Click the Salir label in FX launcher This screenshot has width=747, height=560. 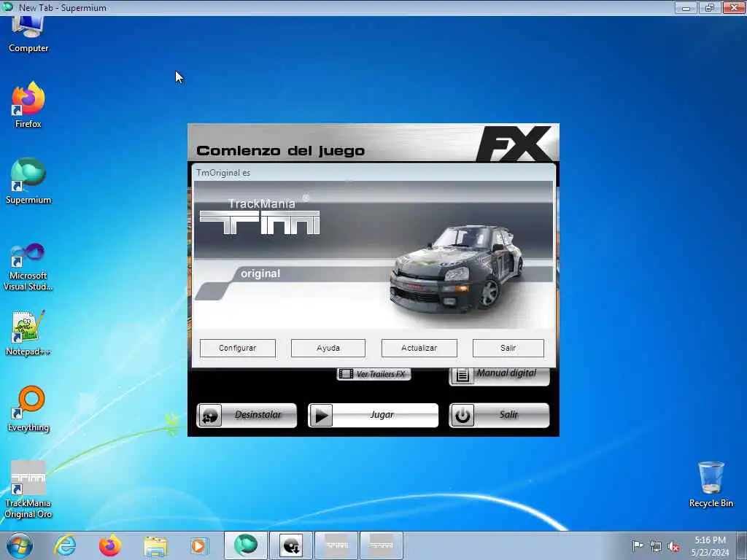(x=508, y=415)
